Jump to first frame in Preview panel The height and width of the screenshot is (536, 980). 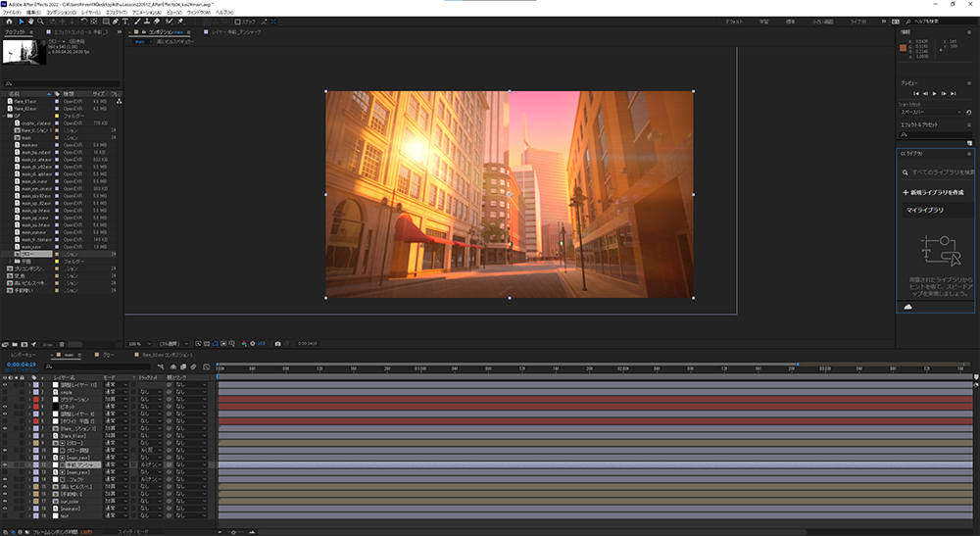click(x=916, y=94)
